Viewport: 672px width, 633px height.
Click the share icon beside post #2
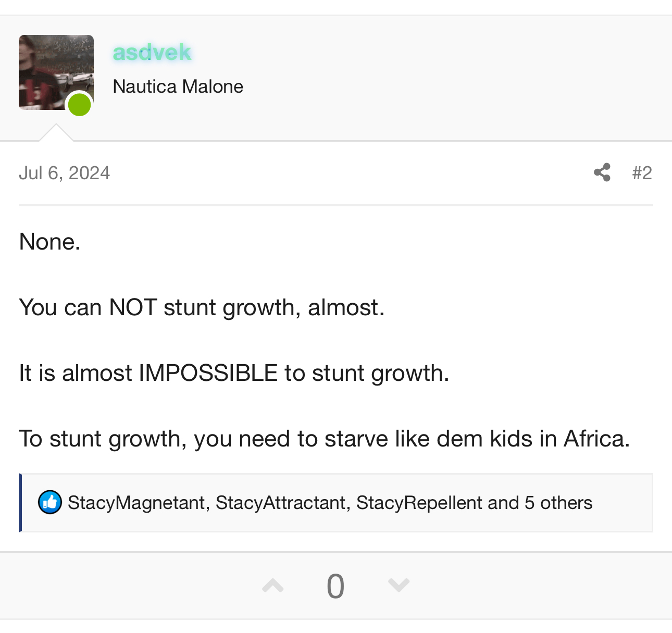tap(602, 172)
